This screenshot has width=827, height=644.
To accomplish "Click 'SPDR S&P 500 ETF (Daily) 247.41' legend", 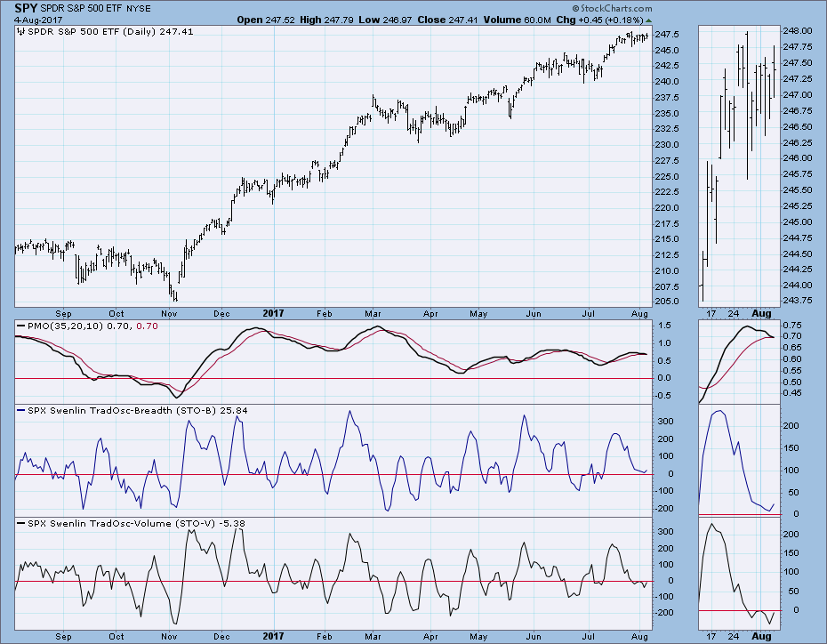I will [110, 32].
